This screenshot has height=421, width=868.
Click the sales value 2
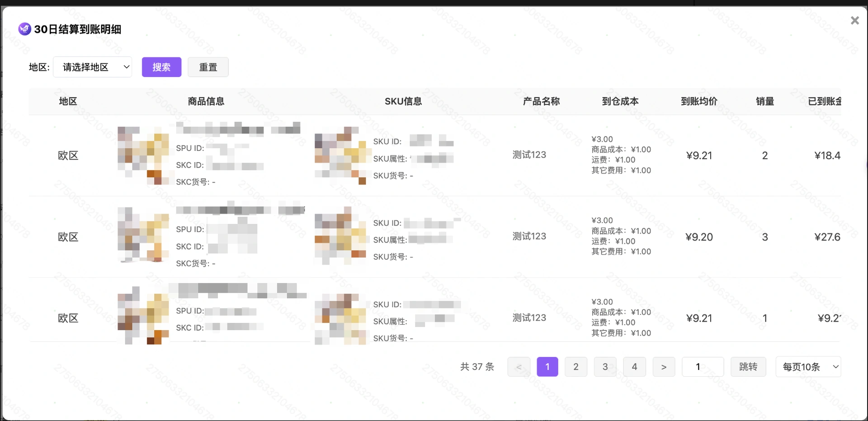[765, 155]
